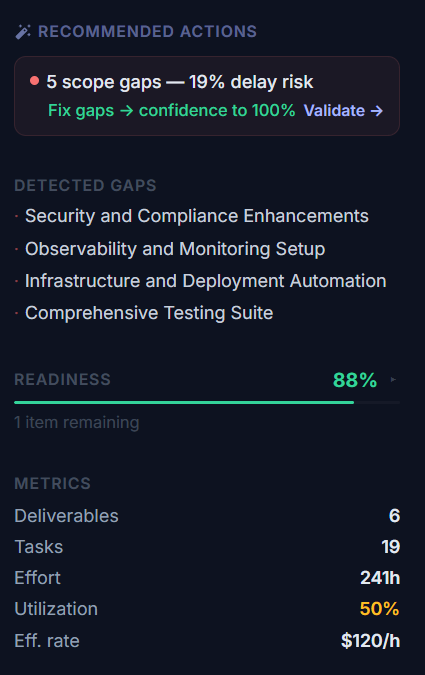Click the Deliverables metric value 6
The height and width of the screenshot is (675, 425).
pos(394,516)
